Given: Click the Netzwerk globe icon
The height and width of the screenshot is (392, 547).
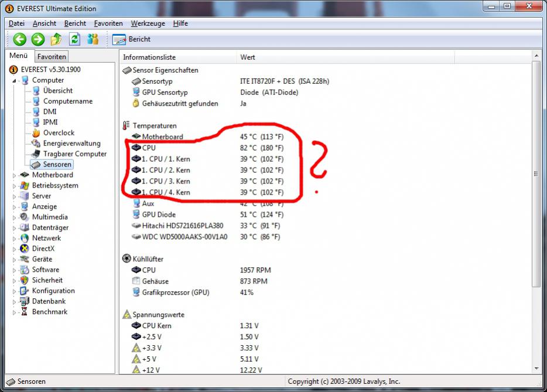Looking at the screenshot, I should [25, 238].
